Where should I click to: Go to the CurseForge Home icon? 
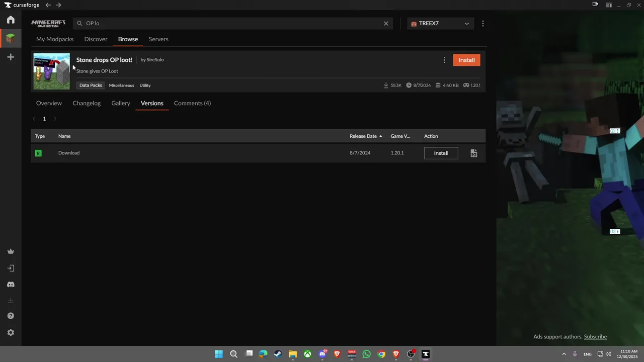pyautogui.click(x=11, y=20)
